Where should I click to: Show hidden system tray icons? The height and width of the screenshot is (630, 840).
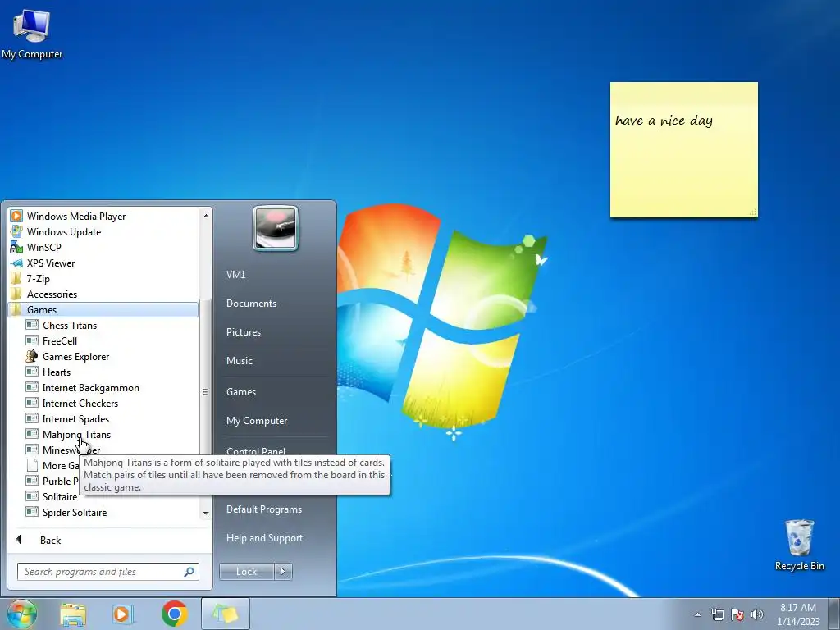[697, 614]
